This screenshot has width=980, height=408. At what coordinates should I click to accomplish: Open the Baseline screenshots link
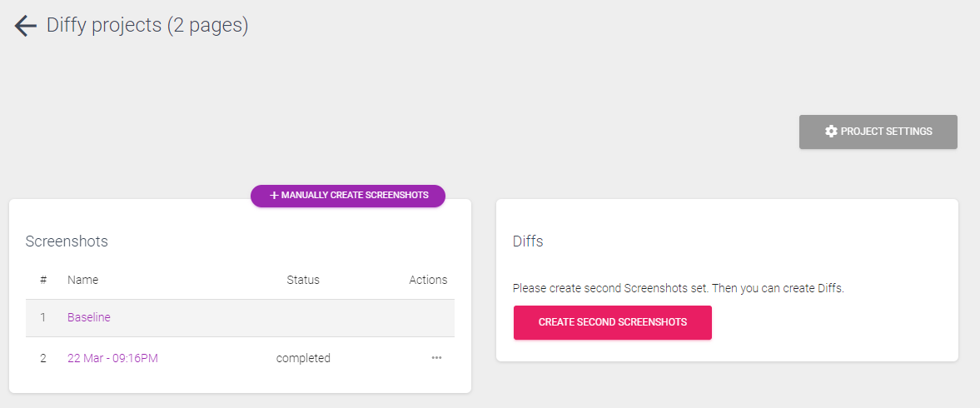(89, 317)
